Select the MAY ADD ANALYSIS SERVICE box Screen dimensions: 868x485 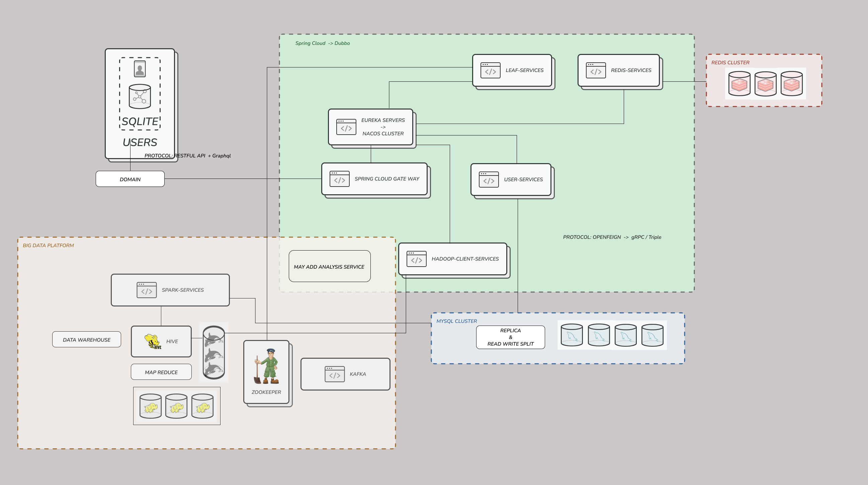(329, 266)
